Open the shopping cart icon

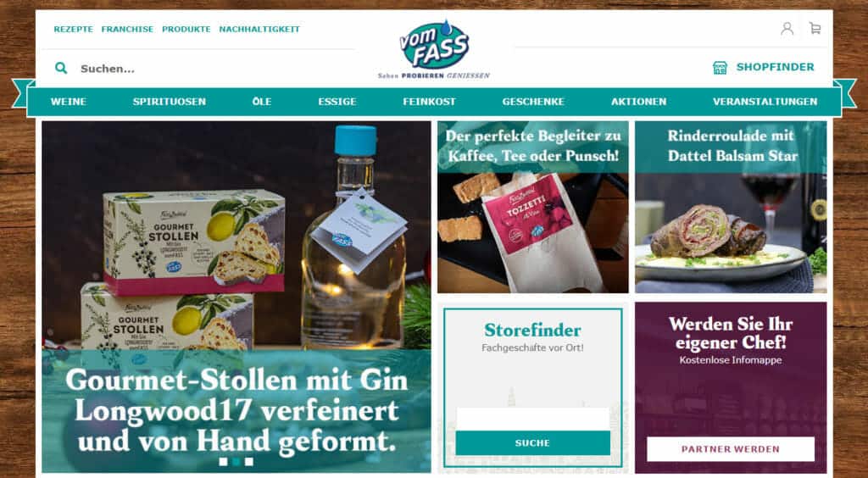[815, 28]
